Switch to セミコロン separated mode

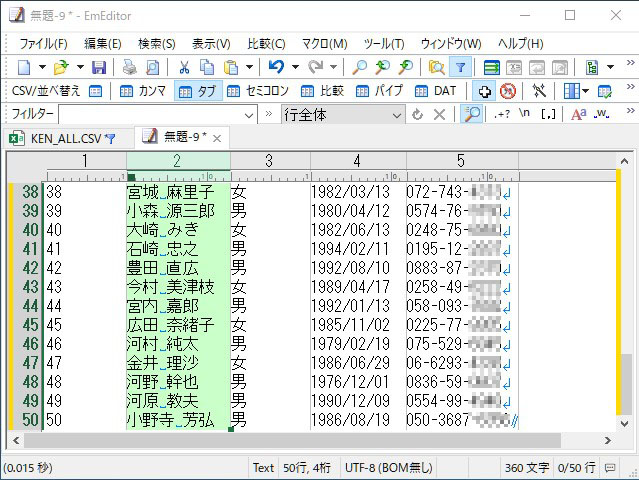click(257, 91)
